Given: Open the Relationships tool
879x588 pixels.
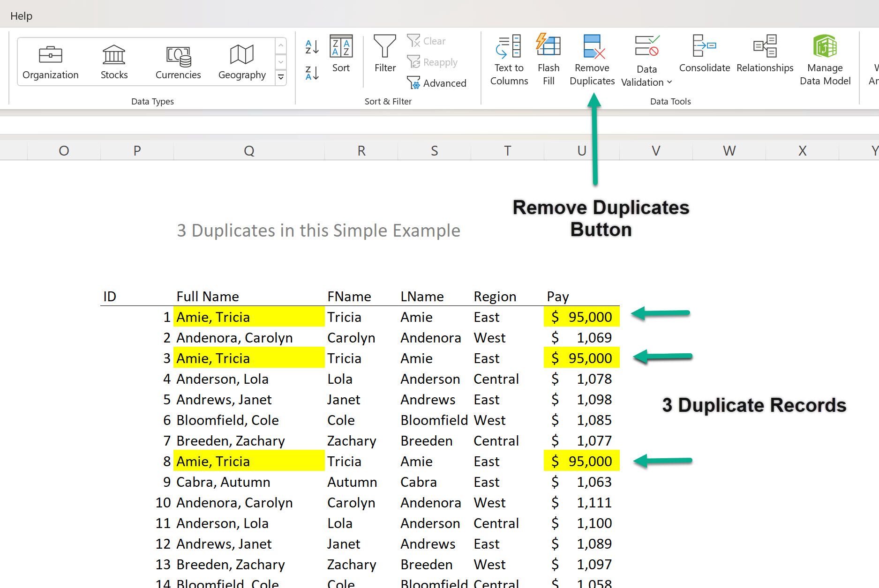Looking at the screenshot, I should [x=765, y=47].
